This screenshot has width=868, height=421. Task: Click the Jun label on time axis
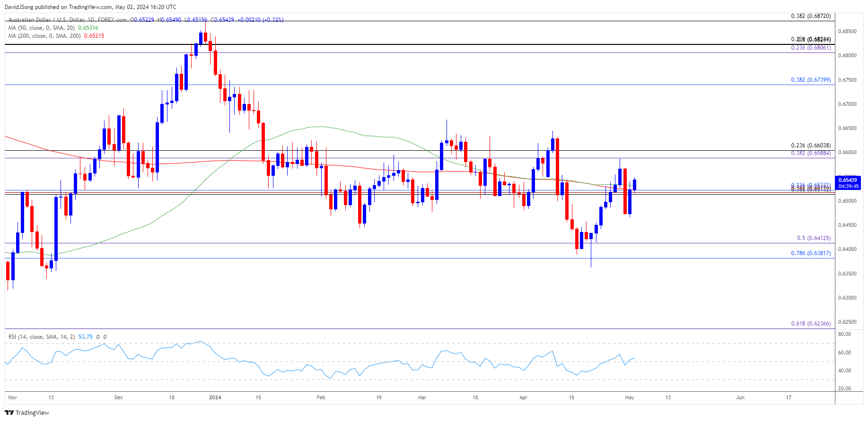[x=740, y=397]
